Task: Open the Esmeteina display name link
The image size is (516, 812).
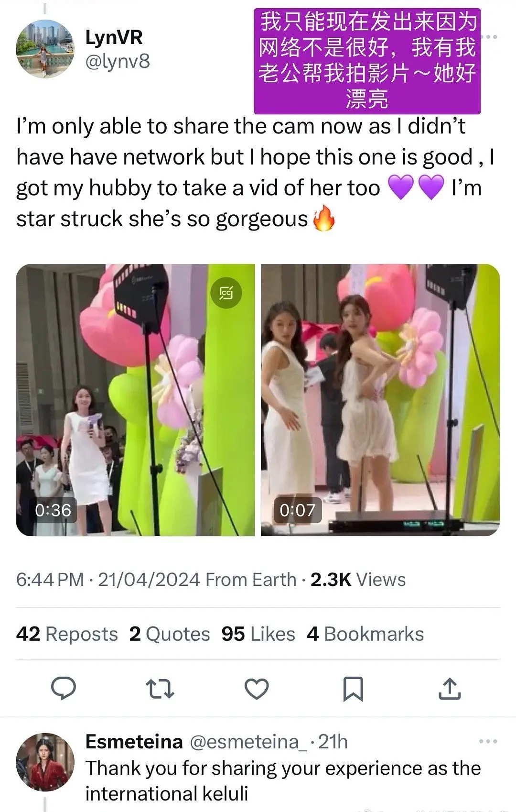Action: pos(134,742)
